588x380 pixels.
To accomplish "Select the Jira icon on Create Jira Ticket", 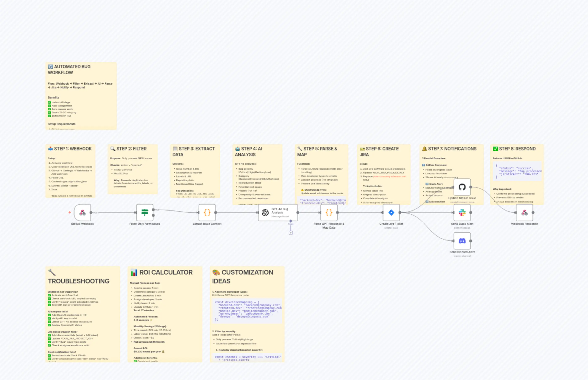I will pos(391,212).
